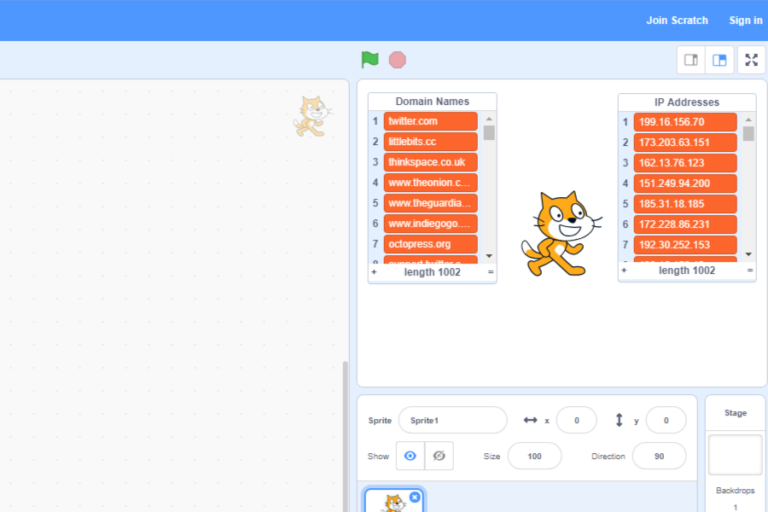Select twitter.com in Domain Names list
This screenshot has height=512, width=768.
pos(430,121)
